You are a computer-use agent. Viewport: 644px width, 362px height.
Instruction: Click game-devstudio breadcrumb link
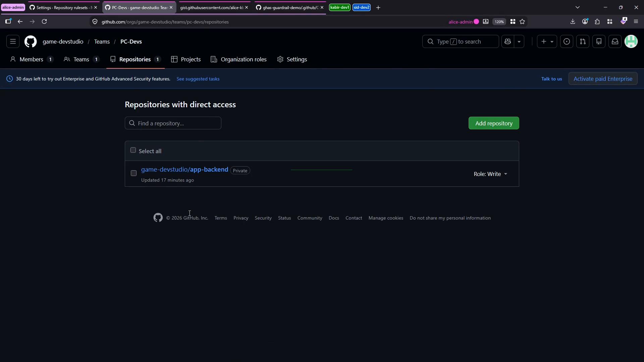click(x=63, y=42)
